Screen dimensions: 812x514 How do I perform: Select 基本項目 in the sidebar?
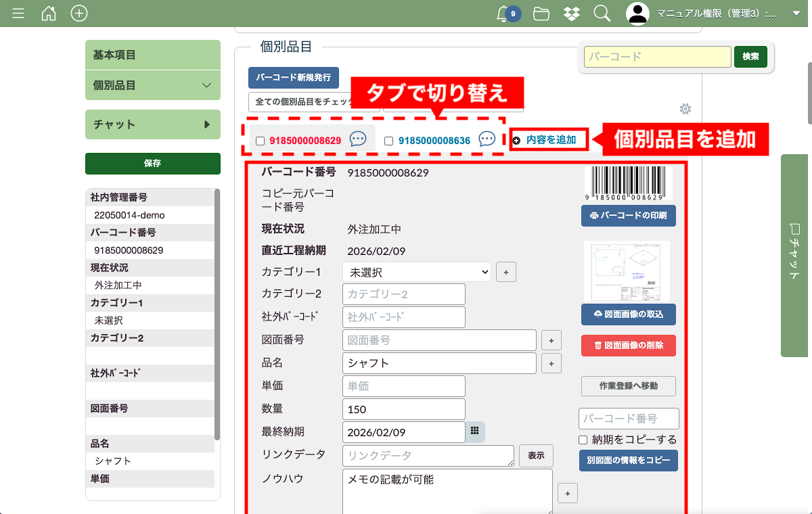tap(153, 55)
